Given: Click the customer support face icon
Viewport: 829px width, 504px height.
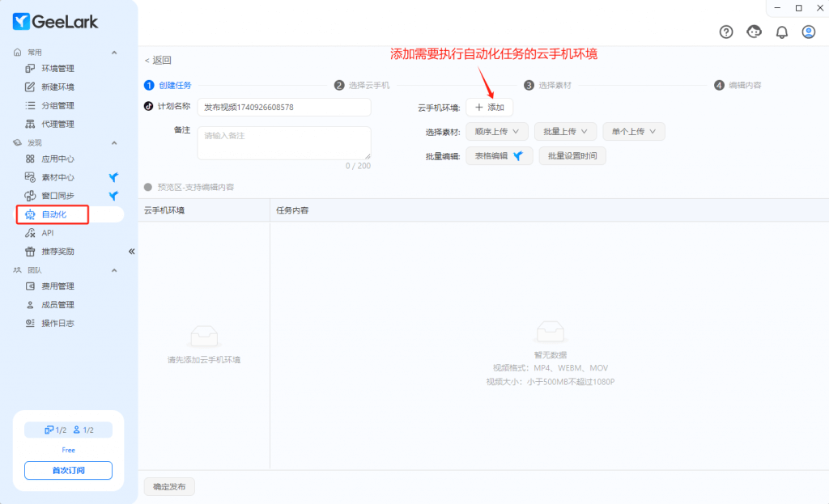Looking at the screenshot, I should (755, 32).
